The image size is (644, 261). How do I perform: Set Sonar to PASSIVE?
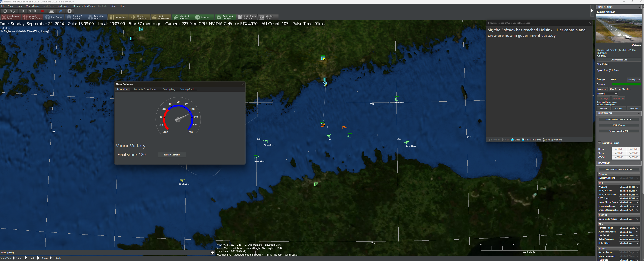point(633,153)
